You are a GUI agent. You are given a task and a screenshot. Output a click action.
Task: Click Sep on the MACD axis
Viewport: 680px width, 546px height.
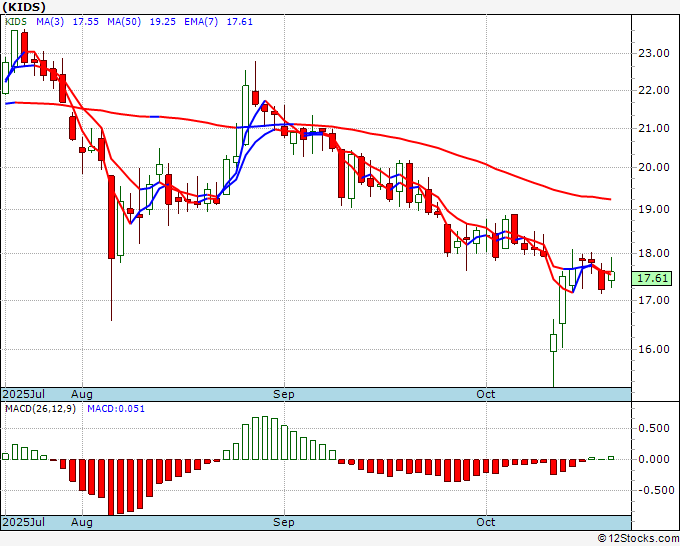coord(284,522)
